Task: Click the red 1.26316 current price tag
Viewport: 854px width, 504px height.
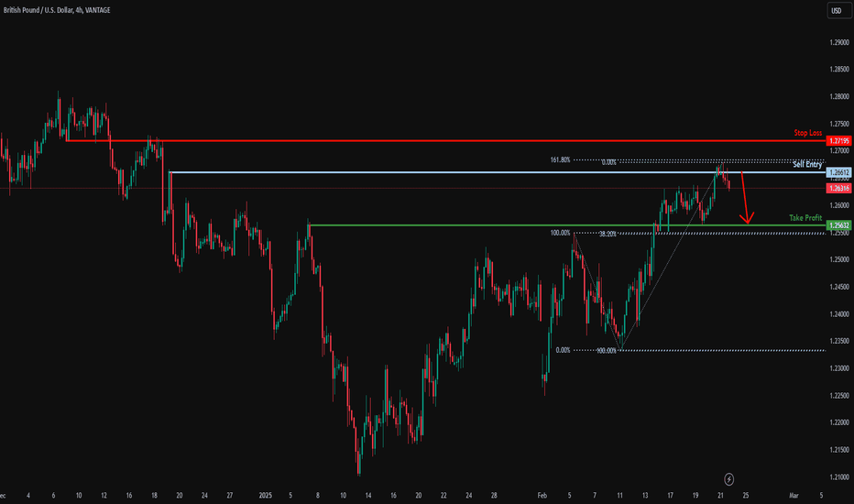Action: click(x=838, y=189)
